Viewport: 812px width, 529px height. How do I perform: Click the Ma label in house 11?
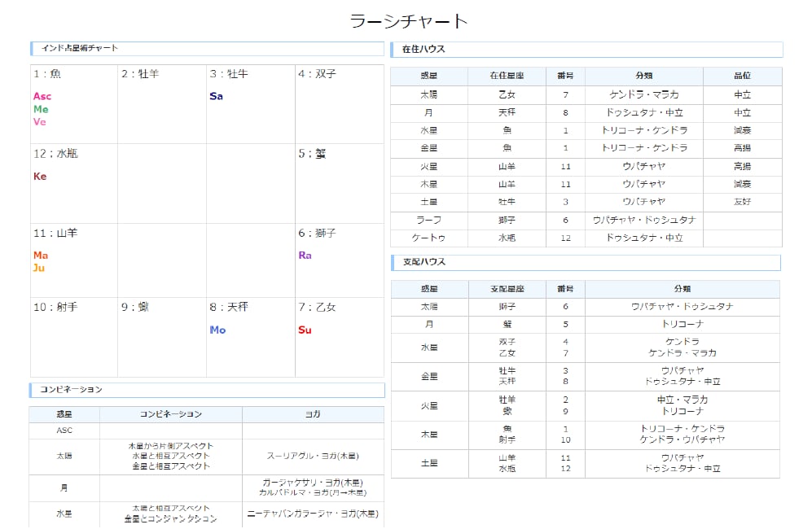(41, 256)
